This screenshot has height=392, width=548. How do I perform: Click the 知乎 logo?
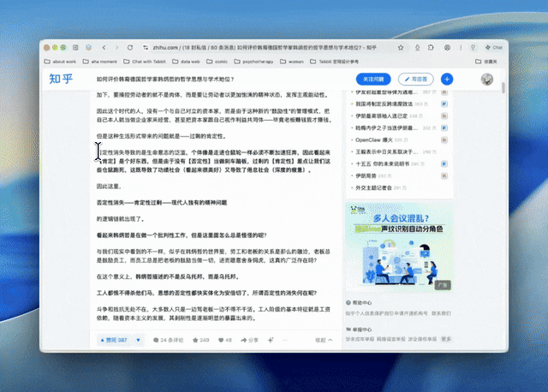[61, 79]
